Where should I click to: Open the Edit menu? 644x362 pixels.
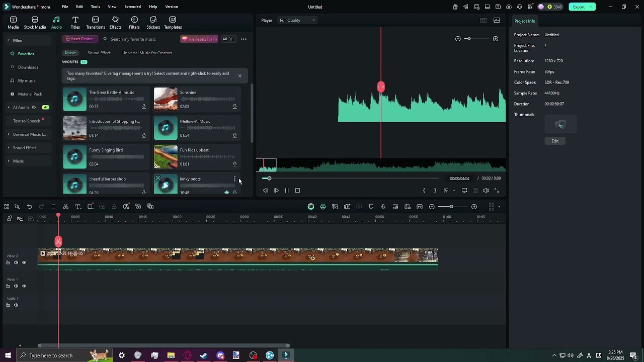[x=79, y=7]
